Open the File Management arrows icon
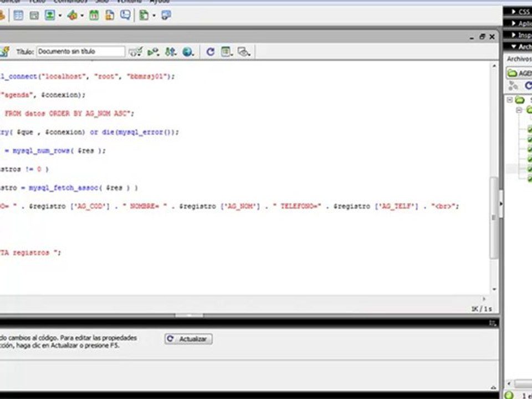532x399 pixels. pyautogui.click(x=171, y=52)
